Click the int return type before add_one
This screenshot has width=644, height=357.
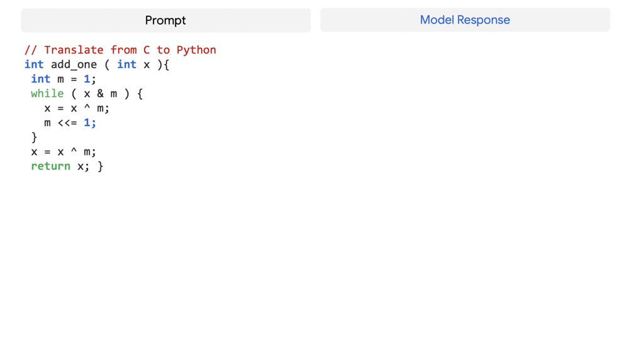point(34,64)
